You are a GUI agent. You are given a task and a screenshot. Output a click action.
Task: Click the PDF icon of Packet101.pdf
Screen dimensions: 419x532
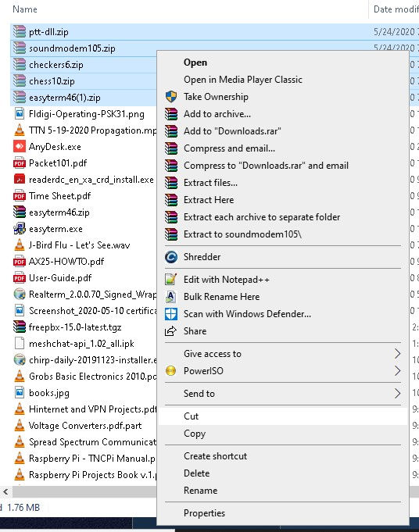click(x=20, y=163)
